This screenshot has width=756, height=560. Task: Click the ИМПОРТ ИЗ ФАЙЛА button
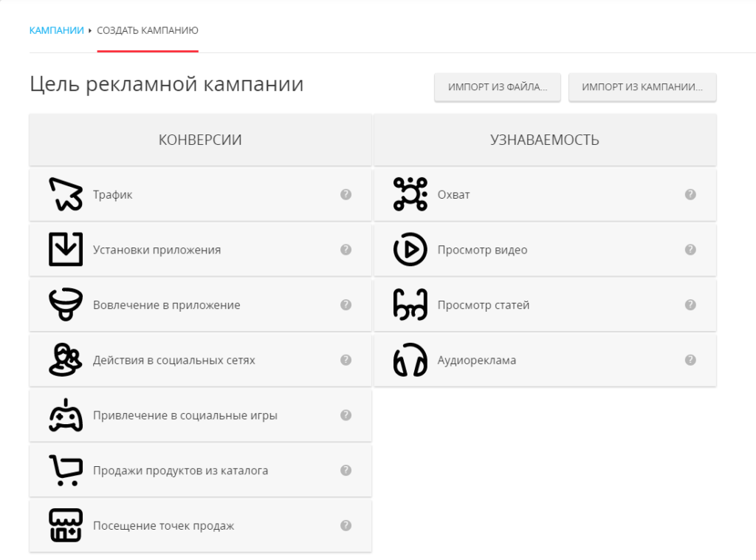click(497, 86)
